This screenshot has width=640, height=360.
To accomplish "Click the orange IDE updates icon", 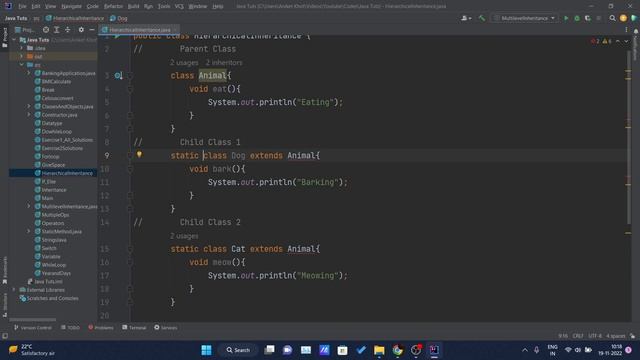I will [623, 18].
